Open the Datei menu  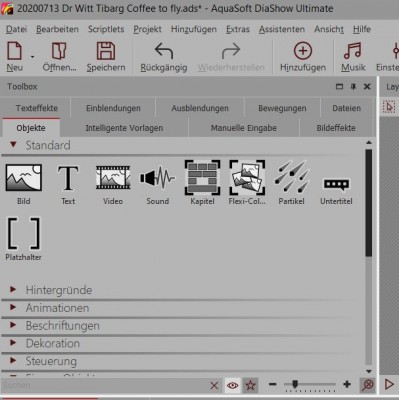click(17, 29)
